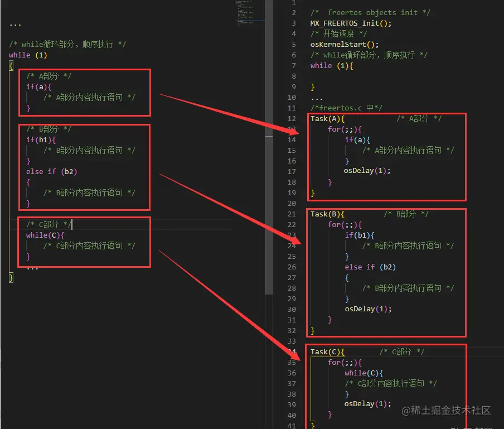Click 'while (1){' on line 7 in right editor

pos(331,66)
